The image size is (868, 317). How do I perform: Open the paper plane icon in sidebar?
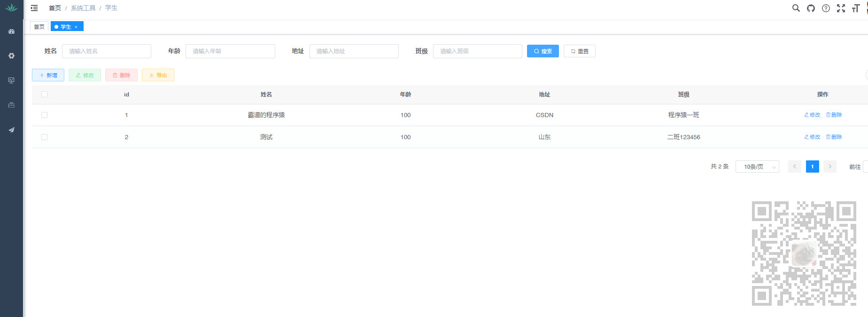click(11, 130)
